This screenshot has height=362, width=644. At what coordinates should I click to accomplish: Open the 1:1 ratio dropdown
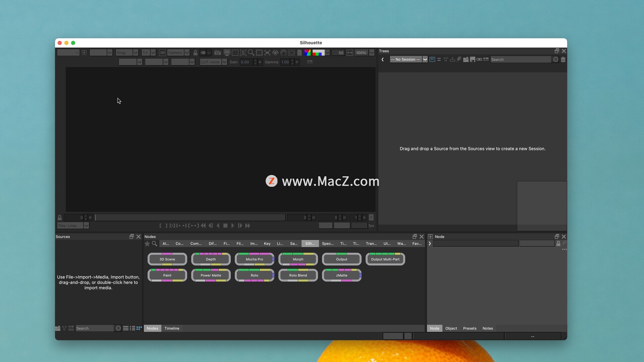pyautogui.click(x=153, y=53)
